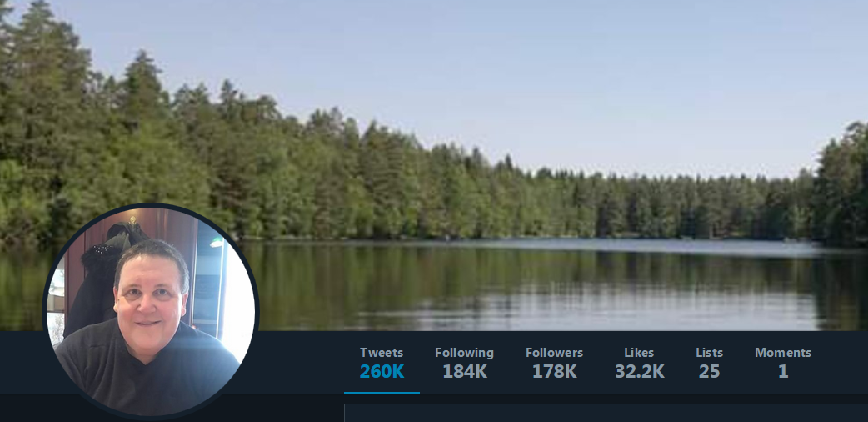Click the 178K followers number
The image size is (868, 422).
point(554,371)
